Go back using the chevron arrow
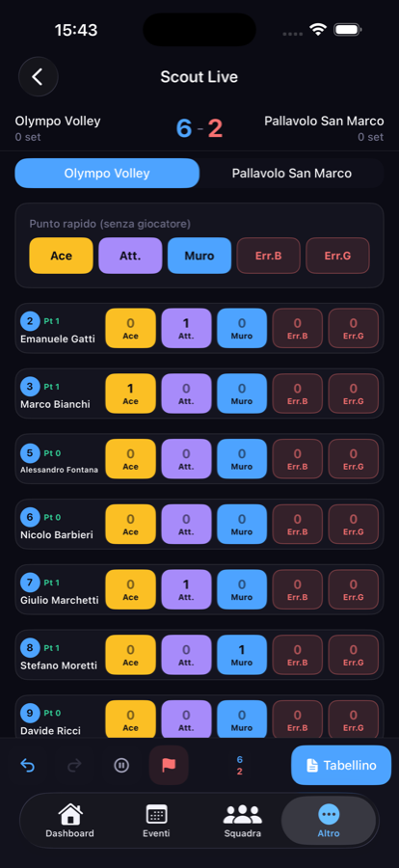 coord(39,77)
